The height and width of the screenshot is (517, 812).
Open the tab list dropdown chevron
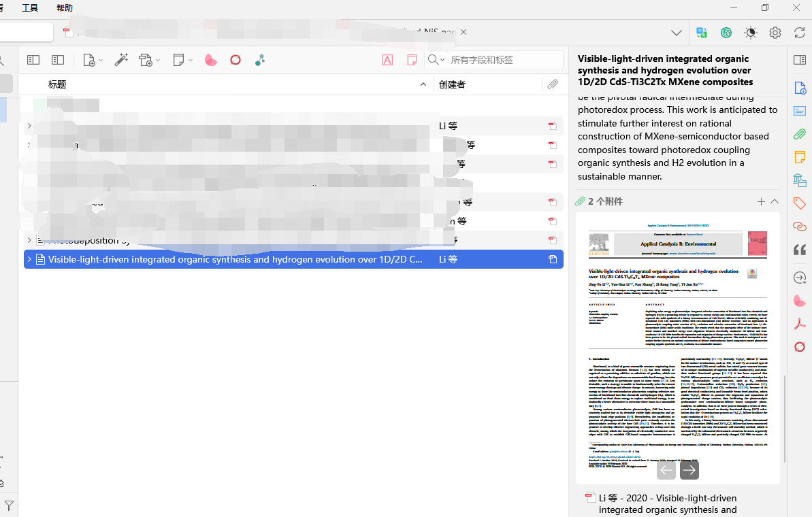click(x=677, y=33)
